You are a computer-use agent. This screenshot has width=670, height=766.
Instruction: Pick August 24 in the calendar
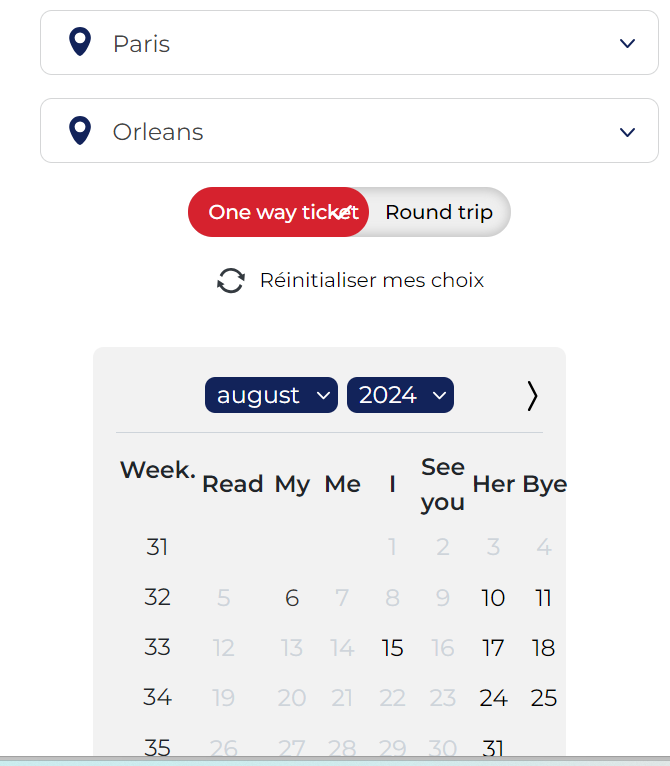[x=493, y=698]
